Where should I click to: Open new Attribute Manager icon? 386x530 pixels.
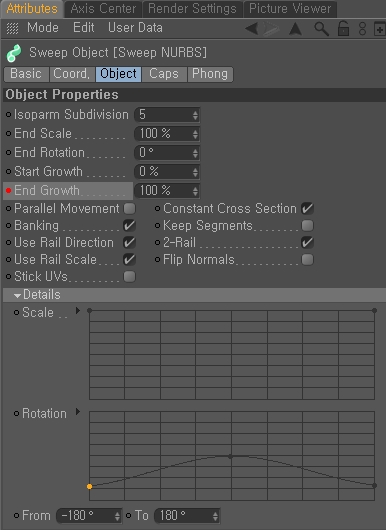(x=380, y=29)
